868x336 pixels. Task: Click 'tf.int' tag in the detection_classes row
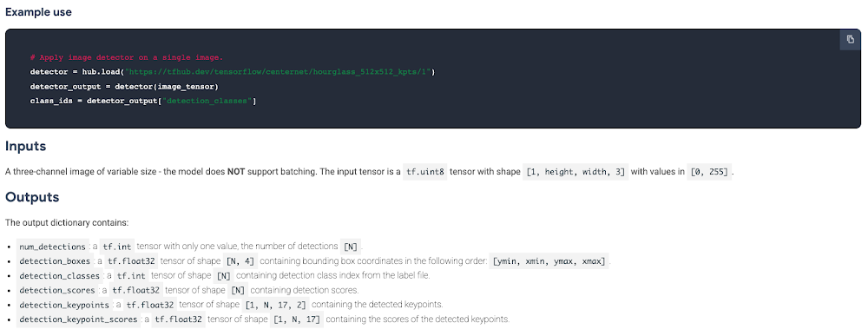tap(131, 275)
